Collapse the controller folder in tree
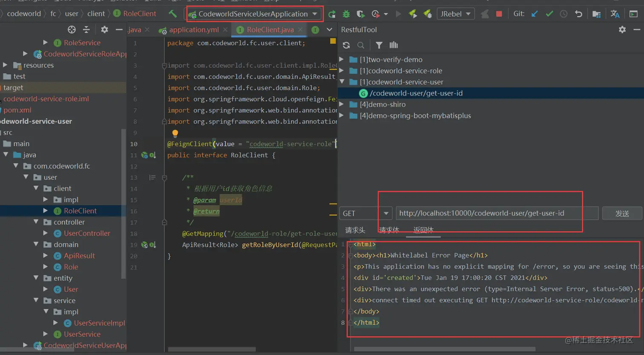This screenshot has height=355, width=644. [x=36, y=222]
